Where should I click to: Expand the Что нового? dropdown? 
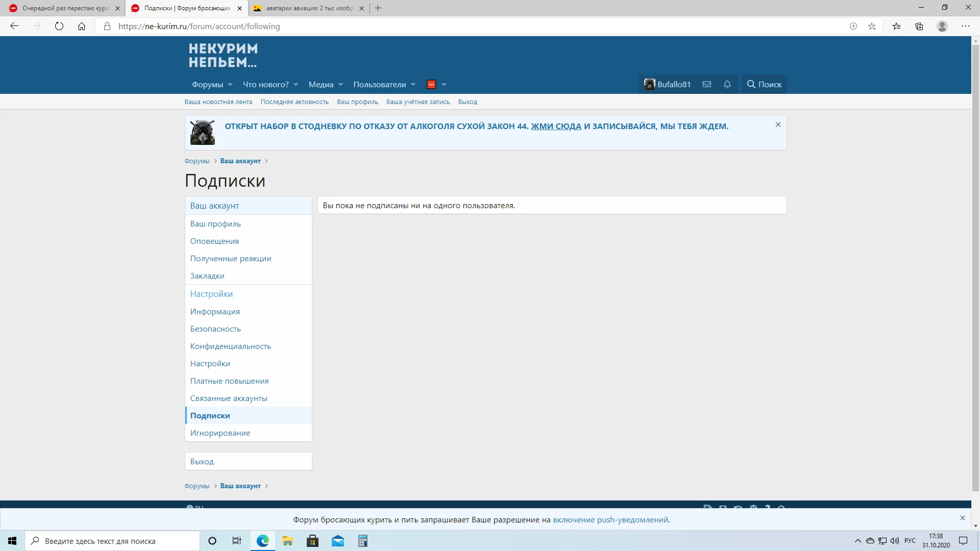click(266, 84)
